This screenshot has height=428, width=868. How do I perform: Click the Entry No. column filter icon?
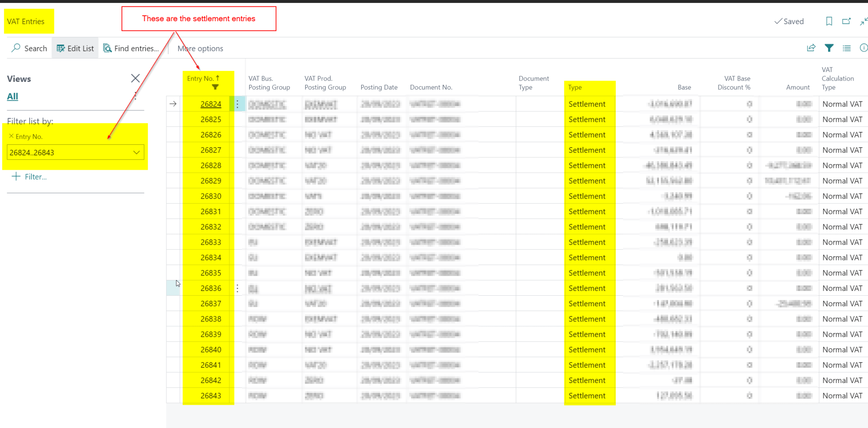click(215, 87)
